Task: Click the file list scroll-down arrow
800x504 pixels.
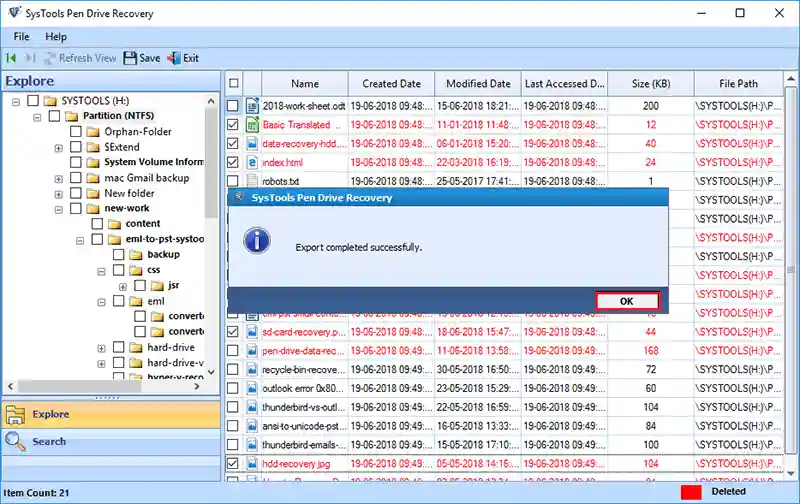Action: 790,473
